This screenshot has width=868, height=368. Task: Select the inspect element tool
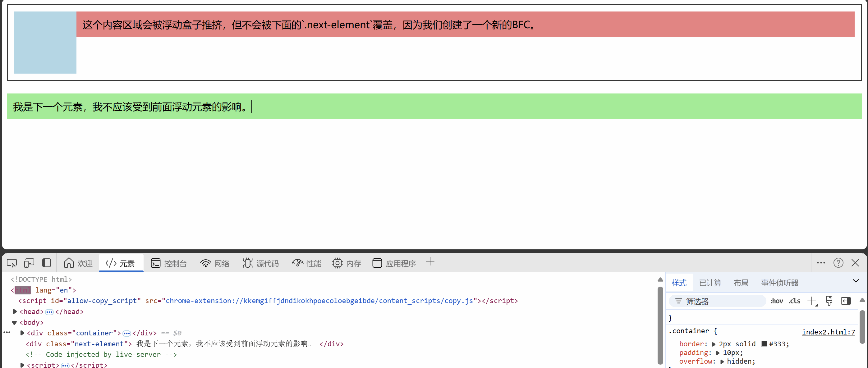point(12,263)
